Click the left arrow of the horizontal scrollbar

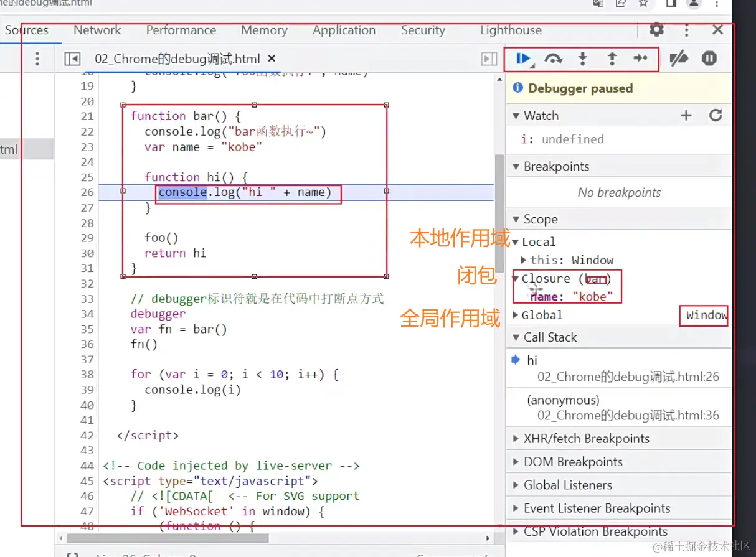click(60, 538)
